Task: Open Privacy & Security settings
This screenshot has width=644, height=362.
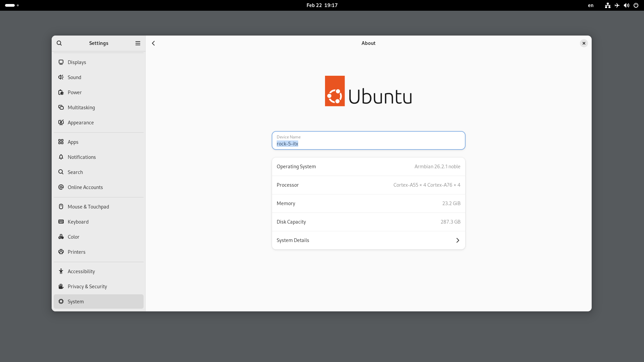Action: point(87,287)
